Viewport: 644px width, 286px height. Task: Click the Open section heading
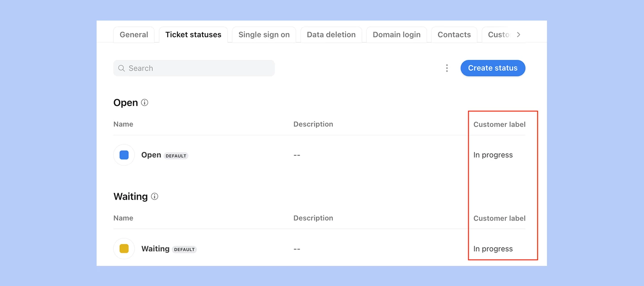126,103
